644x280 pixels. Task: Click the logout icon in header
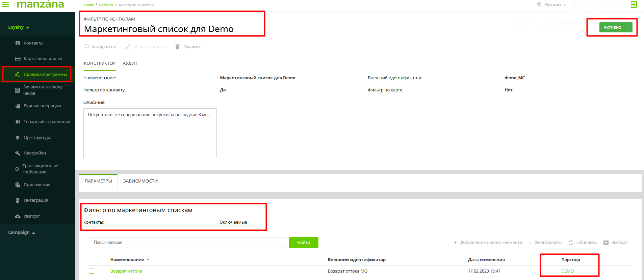pyautogui.click(x=634, y=4)
